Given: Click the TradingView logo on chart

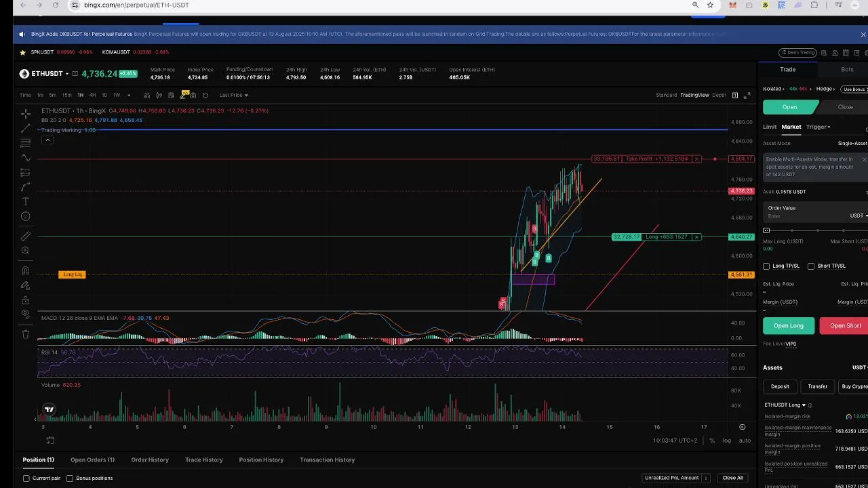Looking at the screenshot, I should coord(49,409).
